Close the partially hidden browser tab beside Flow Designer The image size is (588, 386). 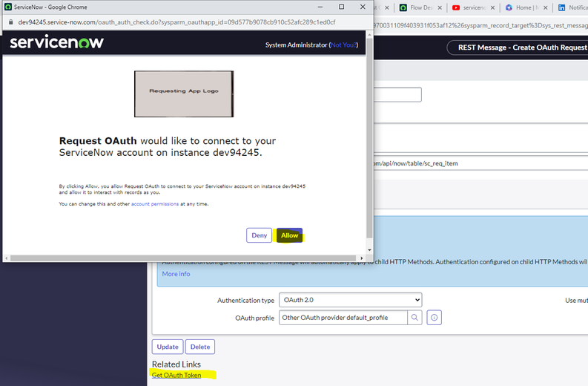pyautogui.click(x=387, y=7)
